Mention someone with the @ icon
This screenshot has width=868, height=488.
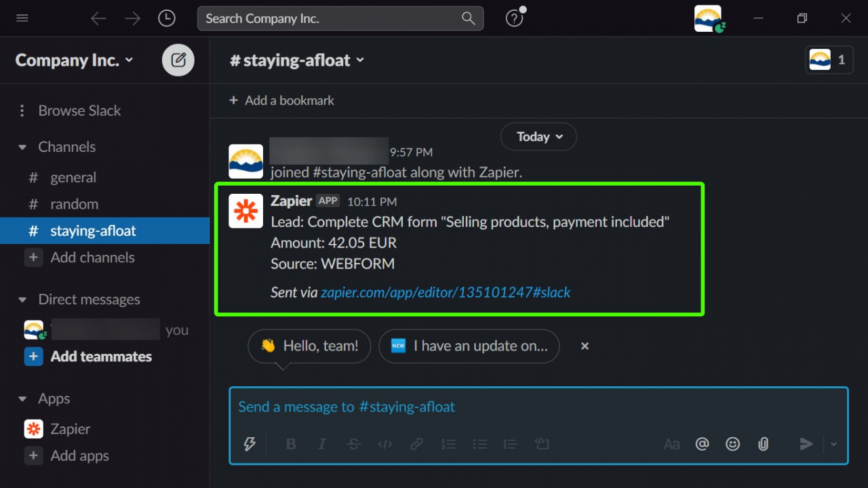(702, 444)
